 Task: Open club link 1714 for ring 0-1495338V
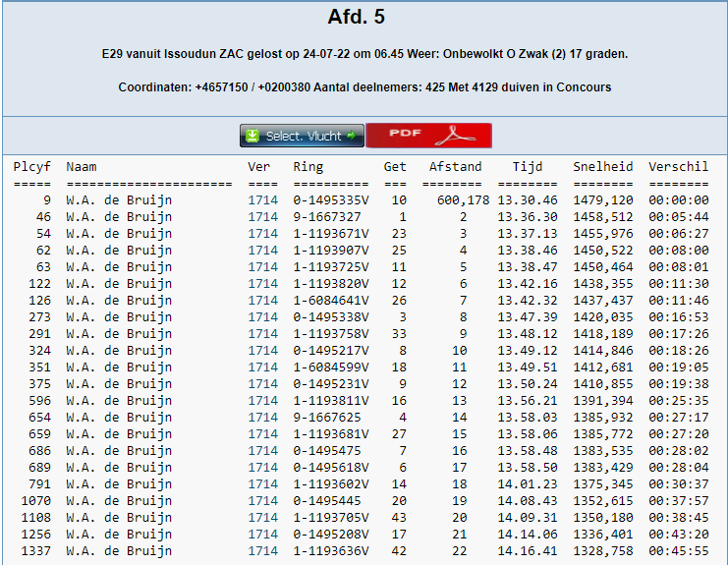(x=262, y=317)
